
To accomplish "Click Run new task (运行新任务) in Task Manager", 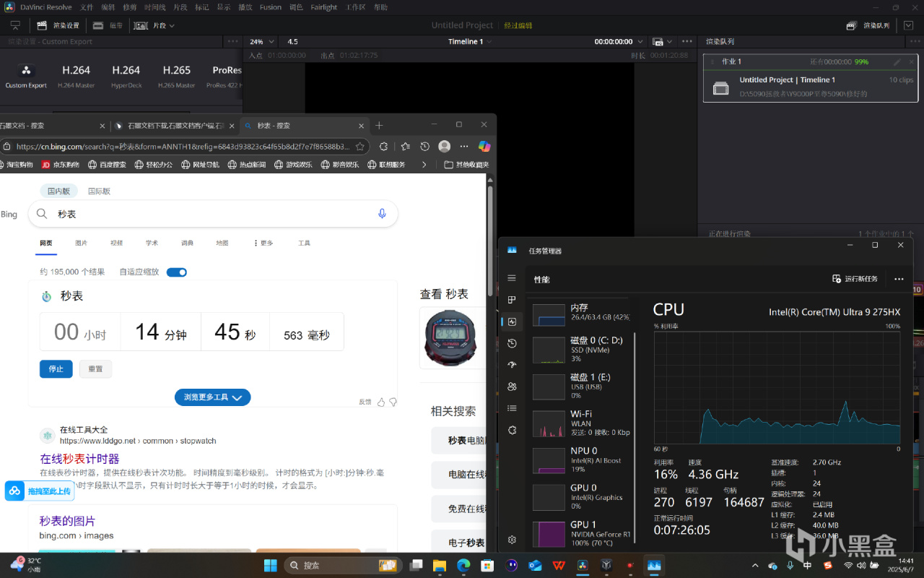I will click(855, 279).
